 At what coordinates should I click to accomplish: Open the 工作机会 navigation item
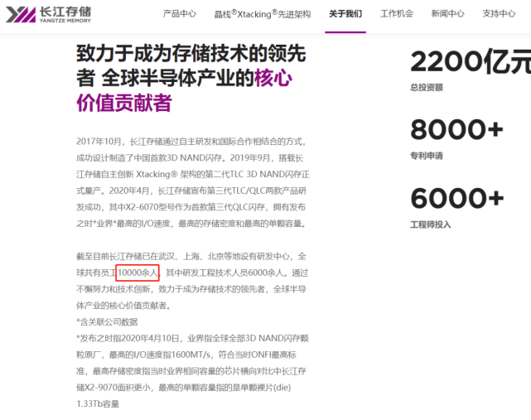pyautogui.click(x=397, y=14)
